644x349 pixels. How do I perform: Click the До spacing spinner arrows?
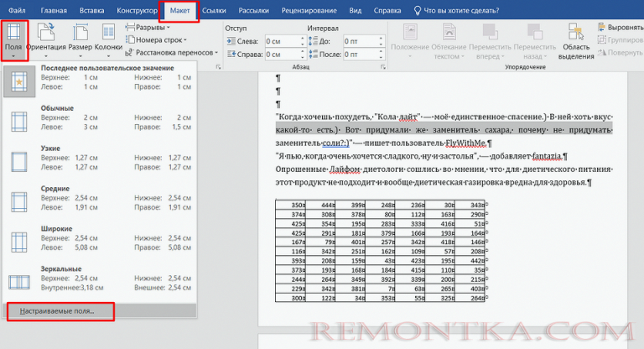pyautogui.click(x=382, y=41)
